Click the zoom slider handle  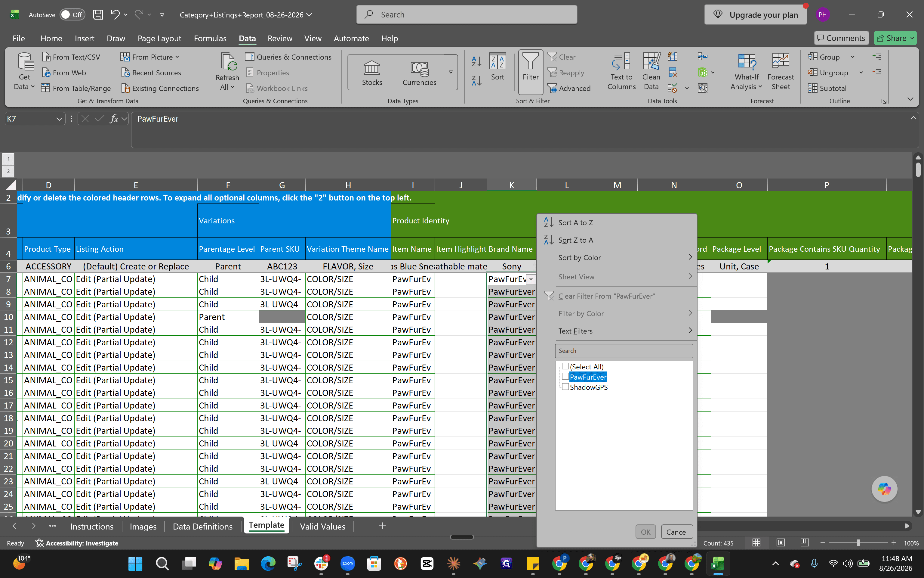tap(858, 543)
